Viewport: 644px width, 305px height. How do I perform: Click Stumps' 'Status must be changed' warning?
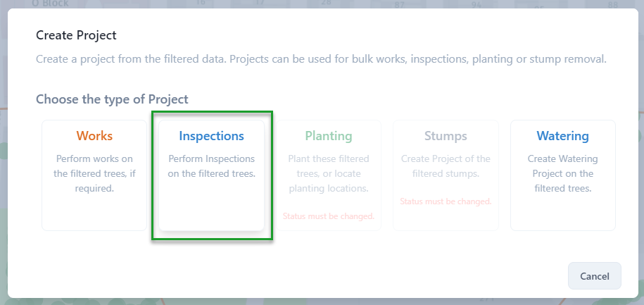446,201
